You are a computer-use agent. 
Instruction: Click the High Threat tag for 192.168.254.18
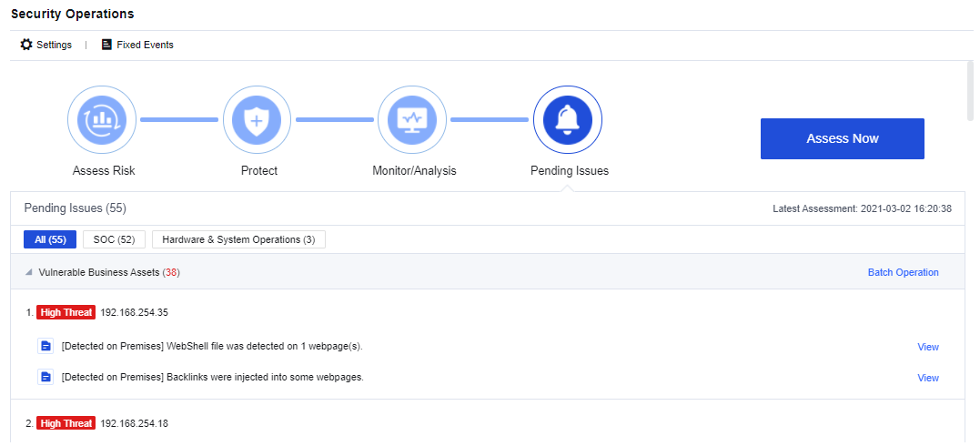[x=66, y=423]
